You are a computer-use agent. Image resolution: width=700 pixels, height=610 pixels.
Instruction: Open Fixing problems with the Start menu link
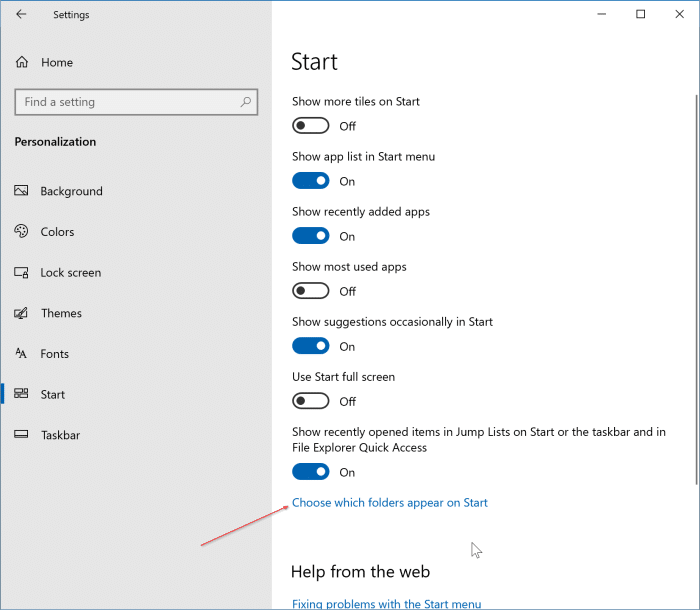click(x=387, y=604)
